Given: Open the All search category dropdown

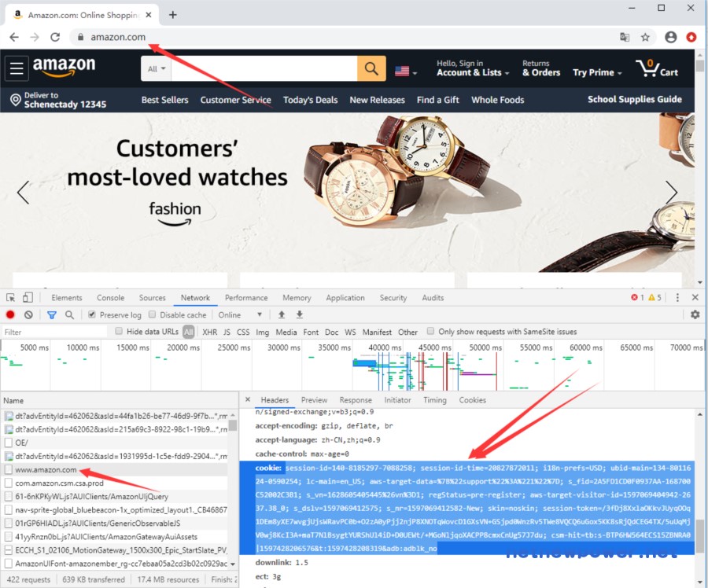Looking at the screenshot, I should [157, 68].
